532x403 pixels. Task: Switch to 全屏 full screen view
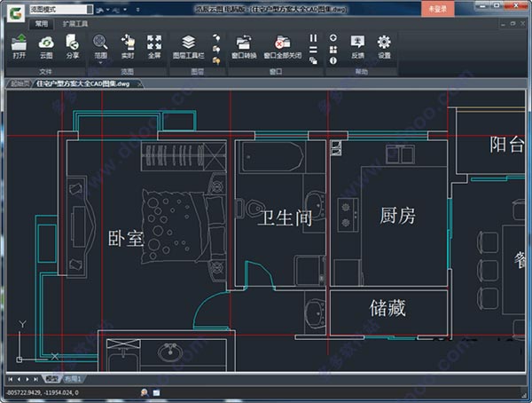tap(154, 47)
